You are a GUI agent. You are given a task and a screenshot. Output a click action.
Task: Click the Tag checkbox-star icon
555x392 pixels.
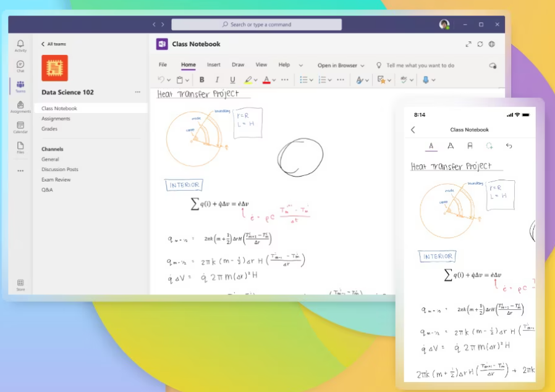pos(381,80)
